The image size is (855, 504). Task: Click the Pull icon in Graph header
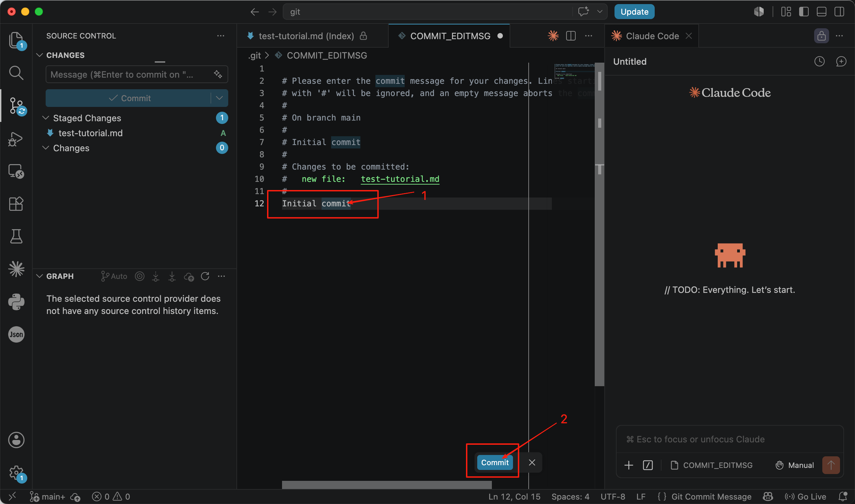172,276
